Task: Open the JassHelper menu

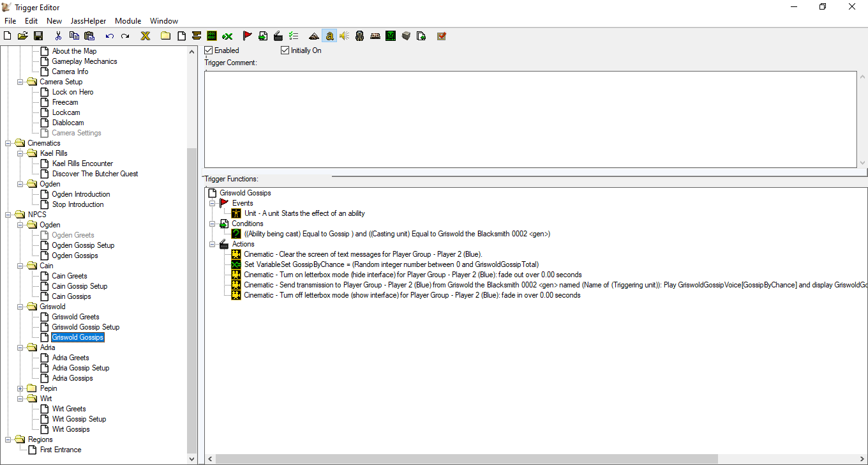Action: point(88,21)
